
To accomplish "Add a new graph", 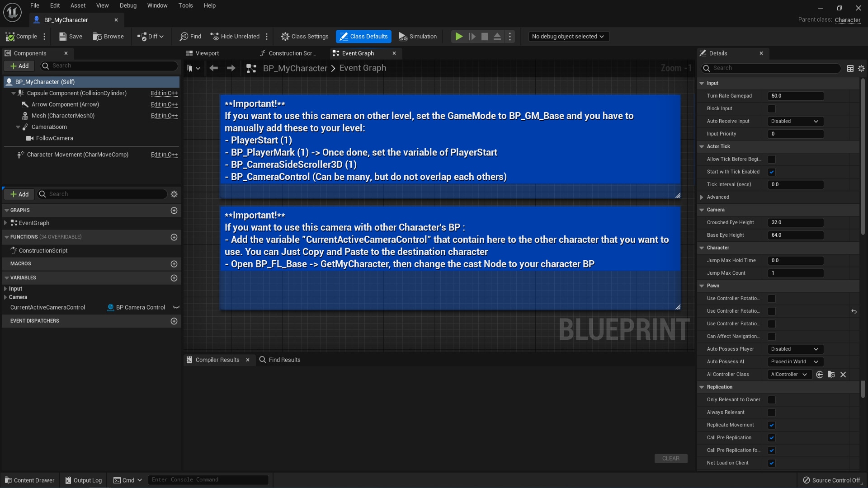I will (174, 211).
